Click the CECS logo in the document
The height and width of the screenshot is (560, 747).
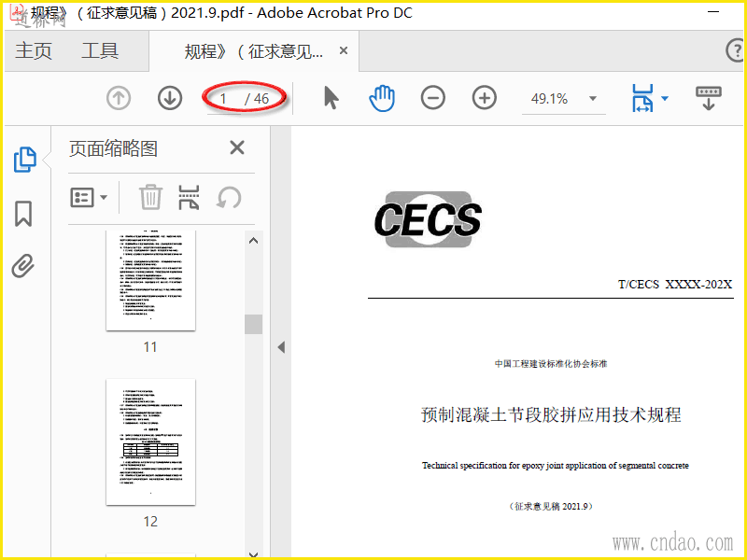coord(428,219)
